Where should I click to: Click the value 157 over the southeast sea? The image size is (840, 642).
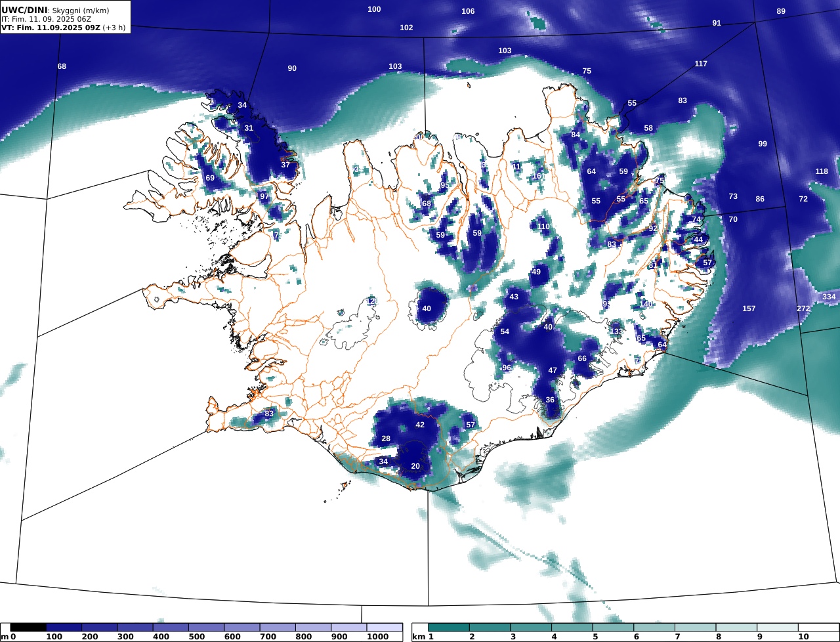pos(749,309)
